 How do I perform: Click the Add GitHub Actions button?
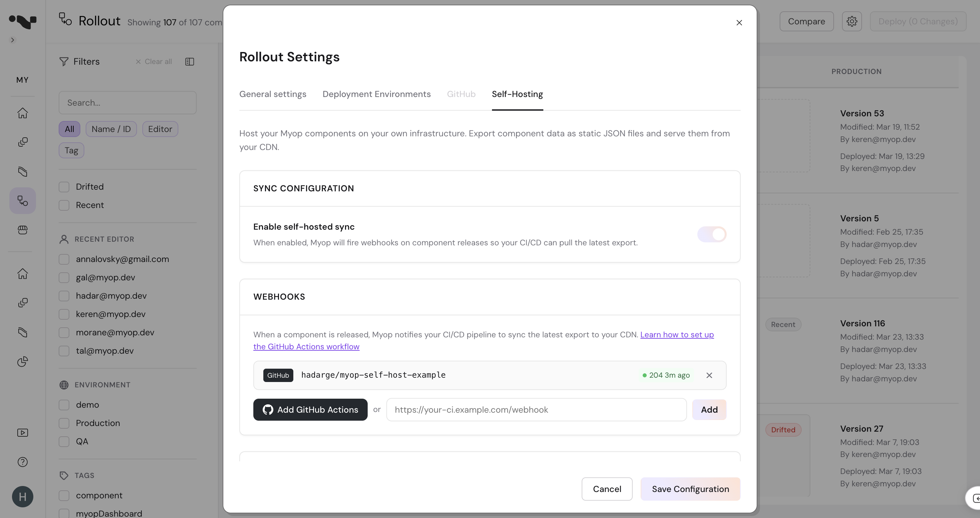[x=310, y=410]
